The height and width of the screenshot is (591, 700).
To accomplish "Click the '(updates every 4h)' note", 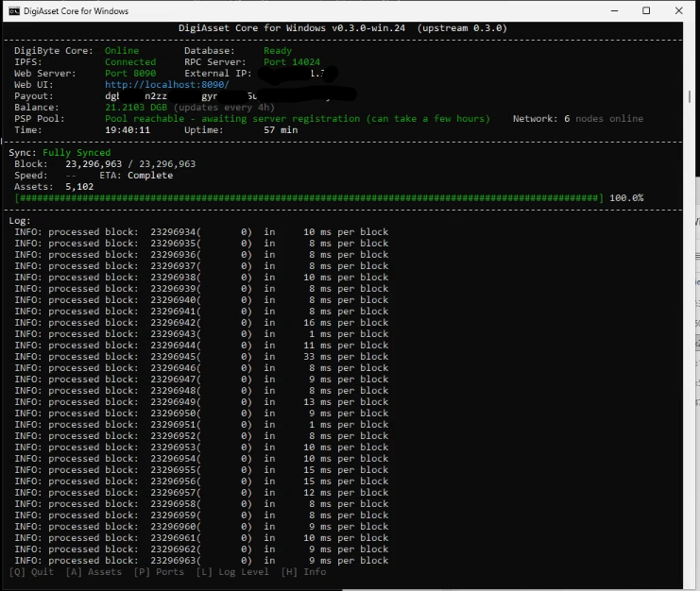I will [x=224, y=108].
